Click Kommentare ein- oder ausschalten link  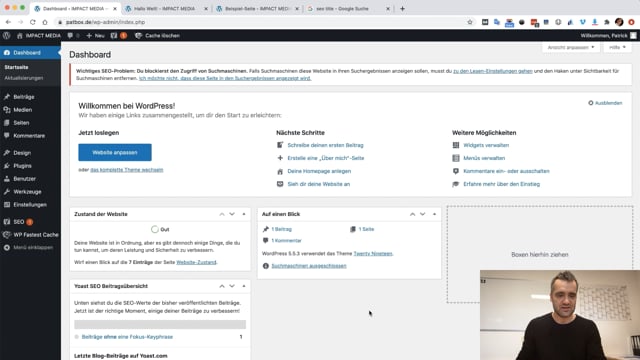click(x=506, y=171)
